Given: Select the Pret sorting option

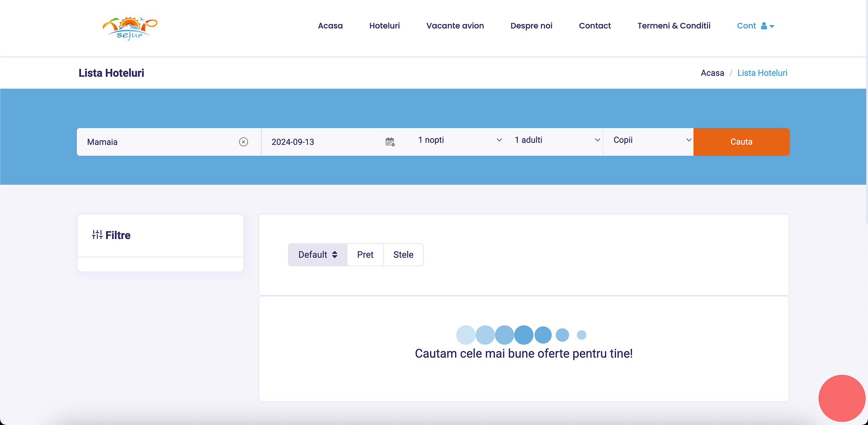Looking at the screenshot, I should tap(365, 254).
